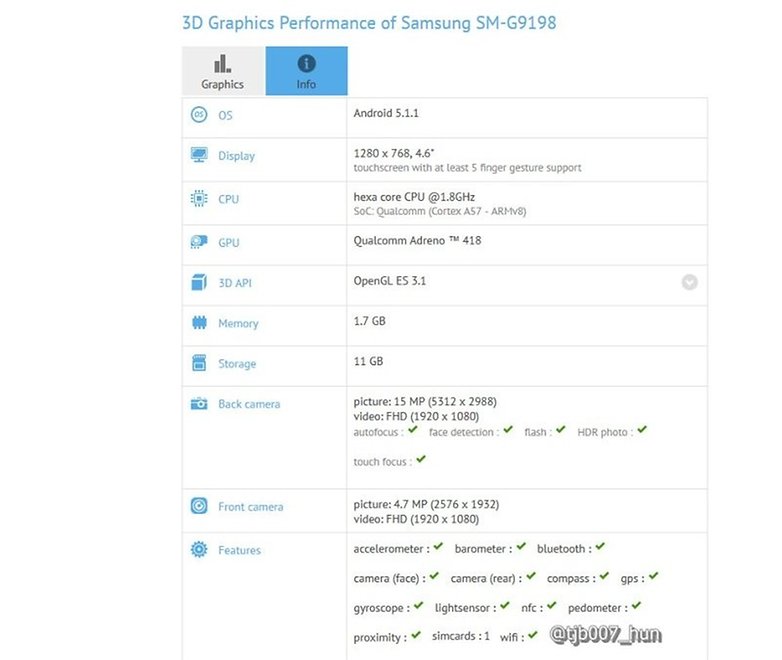This screenshot has width=782, height=660.
Task: Click the CPU chip icon
Action: point(199,199)
